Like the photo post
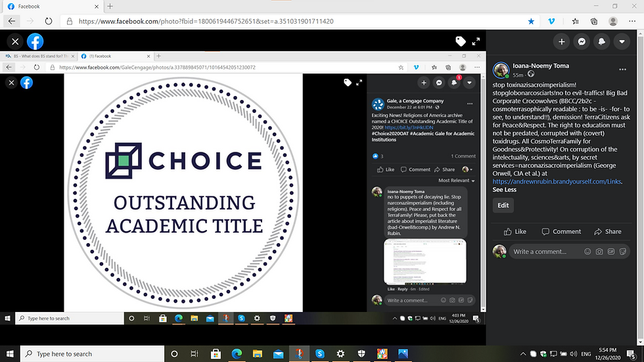644x362 pixels. tap(515, 231)
